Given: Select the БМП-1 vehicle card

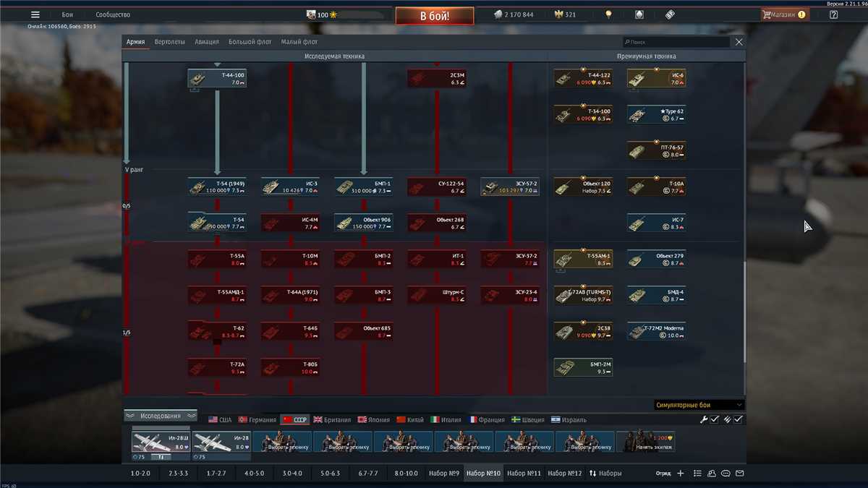Looking at the screenshot, I should pyautogui.click(x=363, y=187).
